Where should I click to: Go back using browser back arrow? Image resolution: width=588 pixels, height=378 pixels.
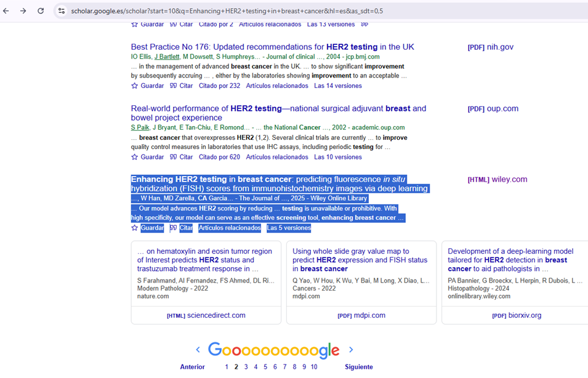tap(6, 11)
